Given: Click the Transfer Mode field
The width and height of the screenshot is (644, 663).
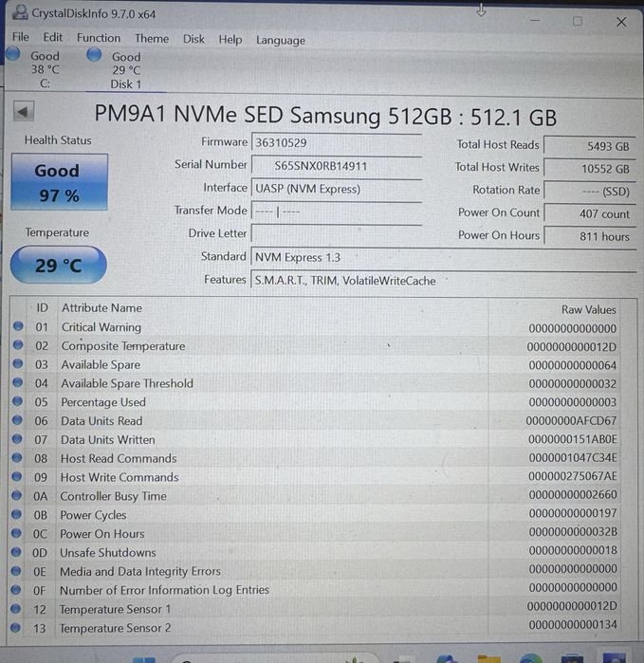Looking at the screenshot, I should tap(337, 212).
